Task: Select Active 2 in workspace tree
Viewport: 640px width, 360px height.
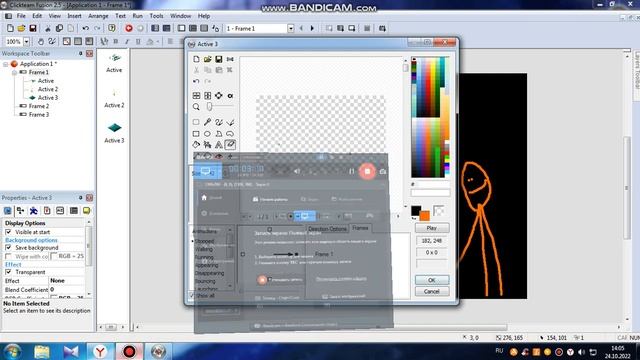Action: [x=48, y=89]
